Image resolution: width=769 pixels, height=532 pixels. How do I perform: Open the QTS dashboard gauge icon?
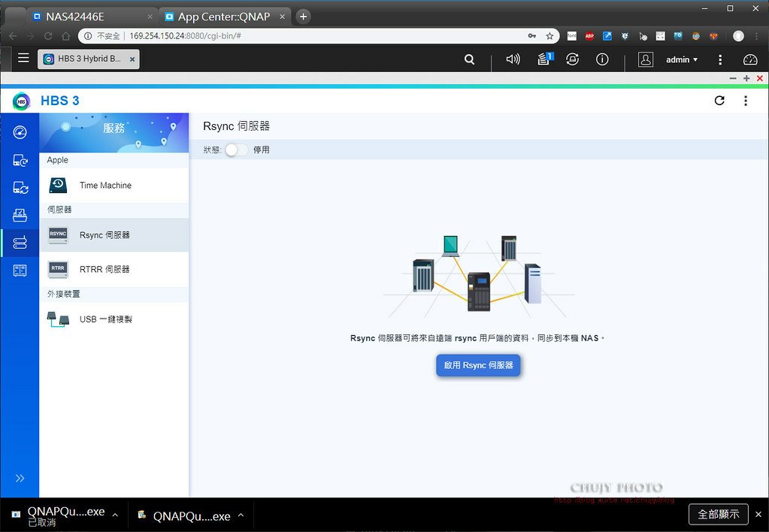750,59
